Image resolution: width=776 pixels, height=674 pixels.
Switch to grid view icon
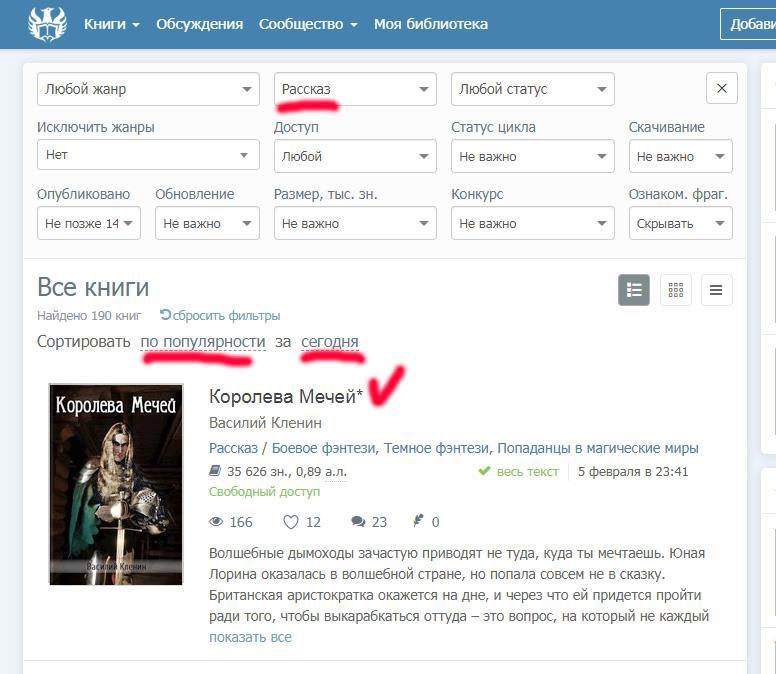[x=676, y=290]
